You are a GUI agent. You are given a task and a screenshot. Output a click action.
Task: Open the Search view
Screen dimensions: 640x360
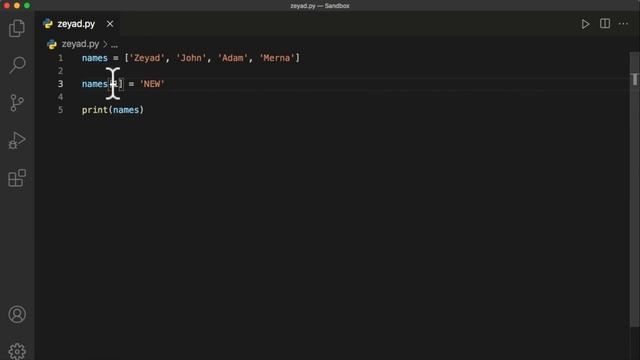point(17,65)
